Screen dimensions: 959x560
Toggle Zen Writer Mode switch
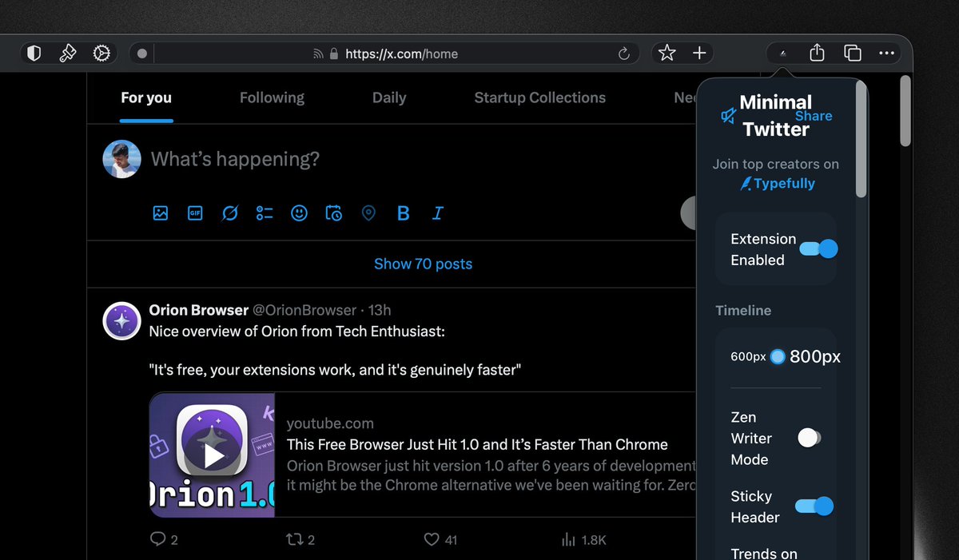809,438
